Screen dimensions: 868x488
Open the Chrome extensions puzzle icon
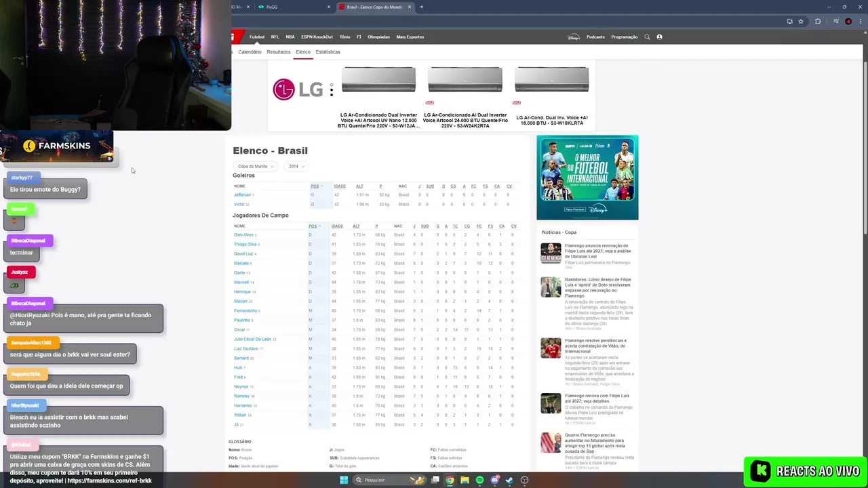[818, 21]
